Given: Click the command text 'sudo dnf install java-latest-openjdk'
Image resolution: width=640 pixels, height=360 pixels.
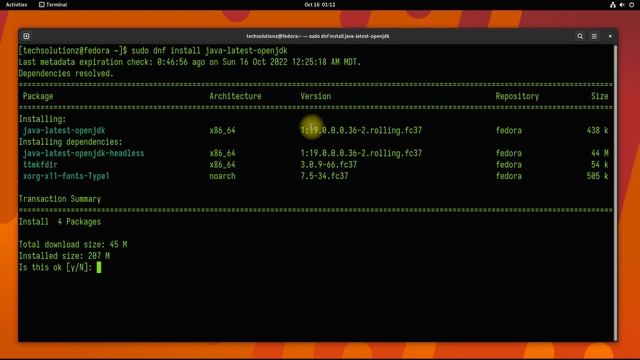Looking at the screenshot, I should pos(209,51).
